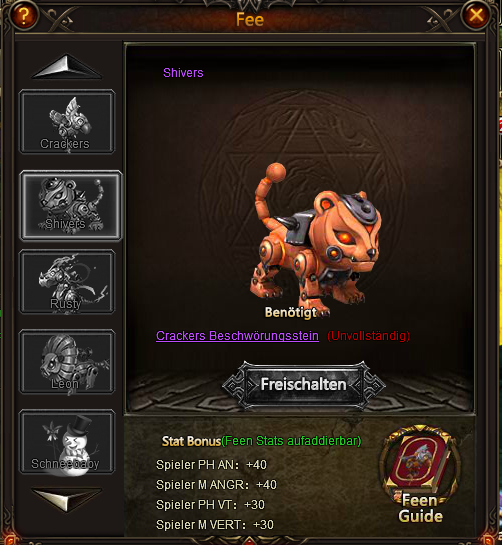The width and height of the screenshot is (502, 545).
Task: Click the purple Shivers name label
Action: pos(183,73)
